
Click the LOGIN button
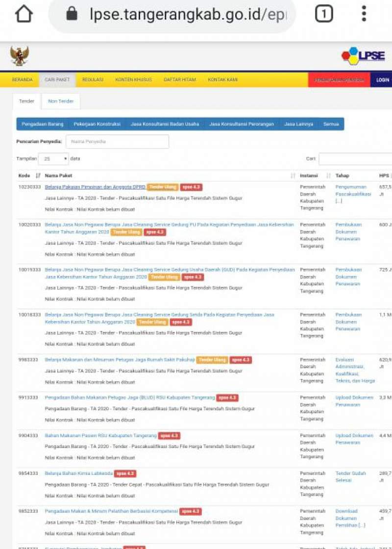[x=383, y=80]
